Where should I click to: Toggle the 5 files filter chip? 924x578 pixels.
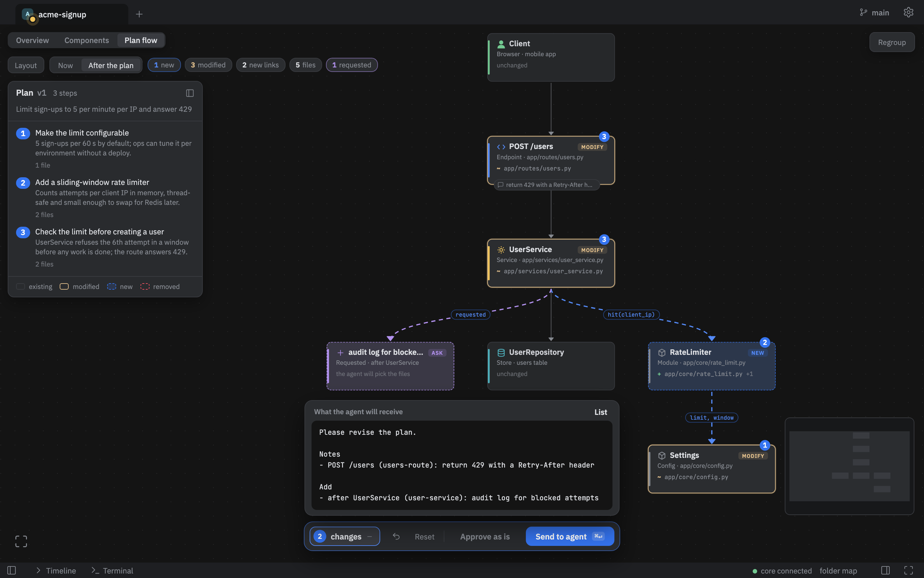click(x=305, y=65)
